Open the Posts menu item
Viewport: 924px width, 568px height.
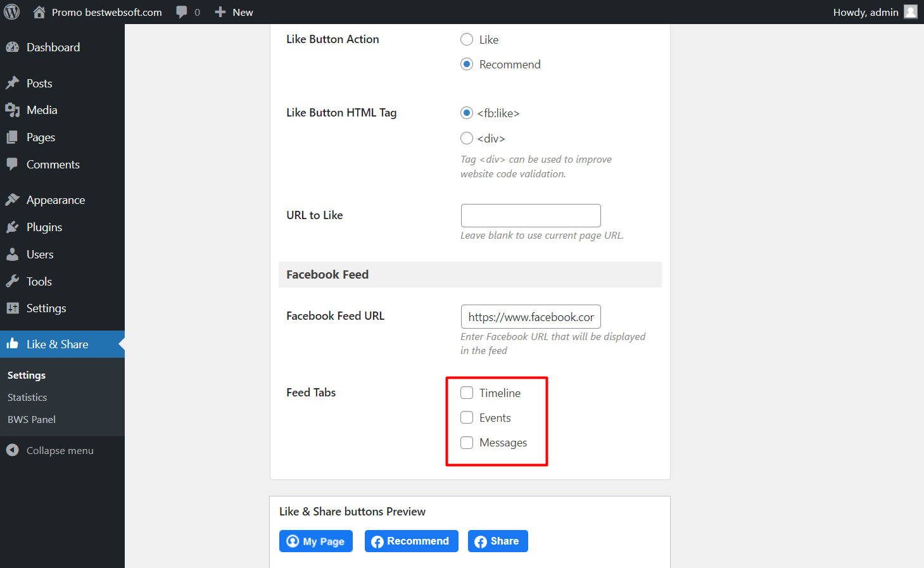62,84
